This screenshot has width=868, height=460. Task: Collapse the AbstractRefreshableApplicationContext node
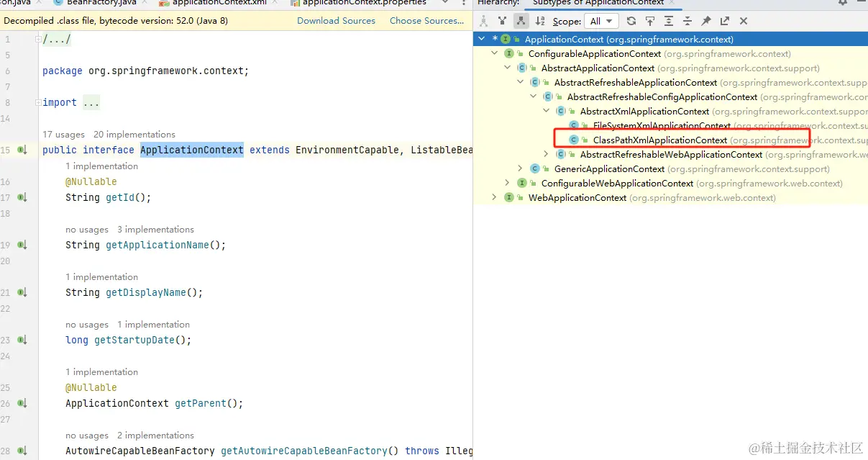tap(520, 82)
